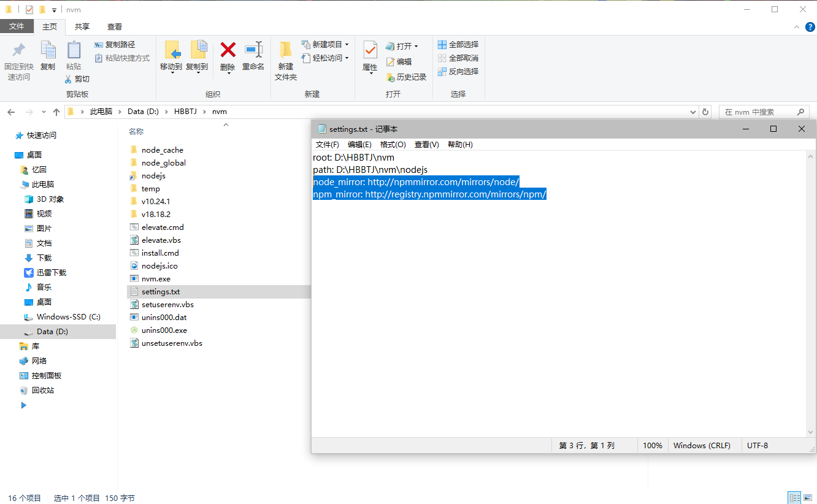Click Select All in ribbon
Screen dimensions: 817x504
[458, 45]
